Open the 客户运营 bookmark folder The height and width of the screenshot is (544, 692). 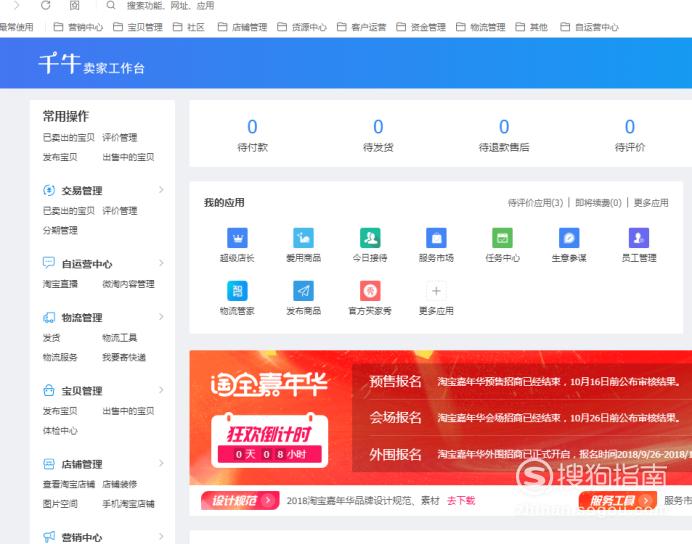pyautogui.click(x=361, y=27)
